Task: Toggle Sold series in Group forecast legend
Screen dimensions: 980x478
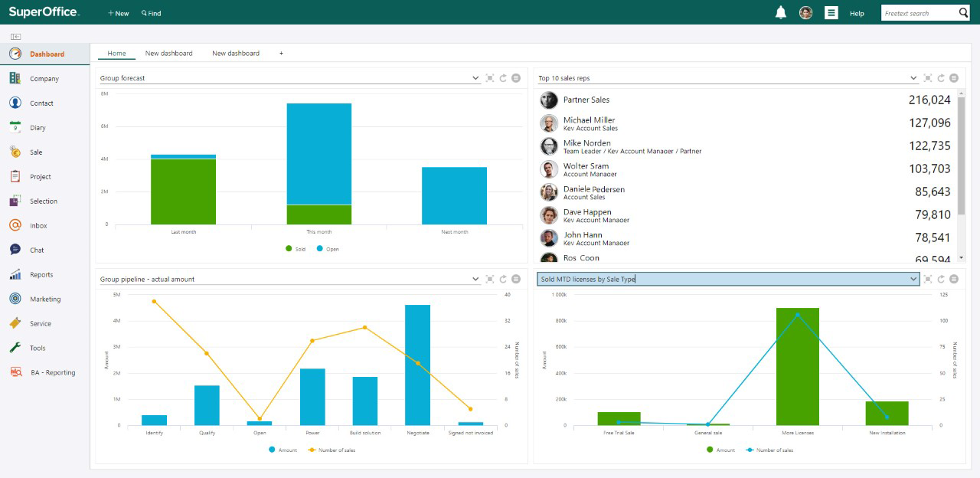Action: 295,249
